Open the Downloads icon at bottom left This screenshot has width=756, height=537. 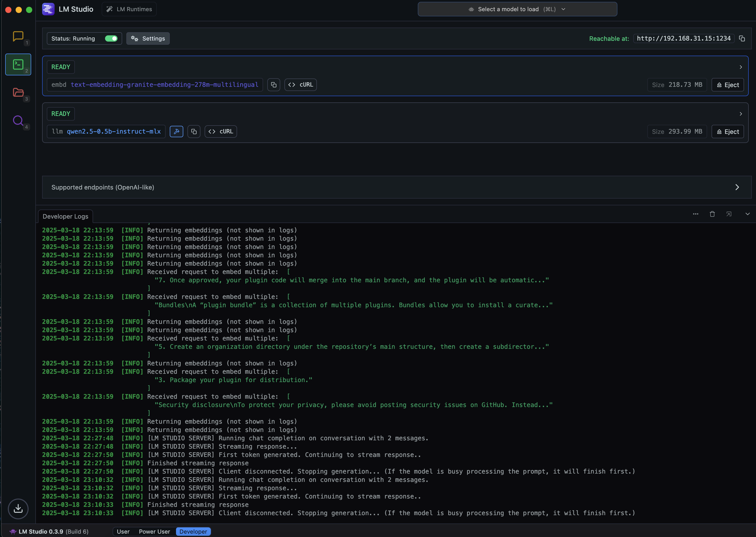click(18, 508)
